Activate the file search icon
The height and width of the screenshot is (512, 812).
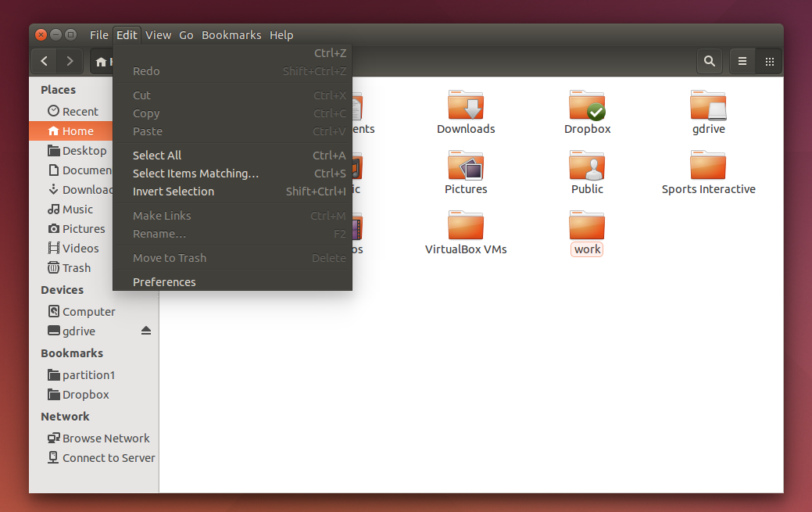click(709, 61)
